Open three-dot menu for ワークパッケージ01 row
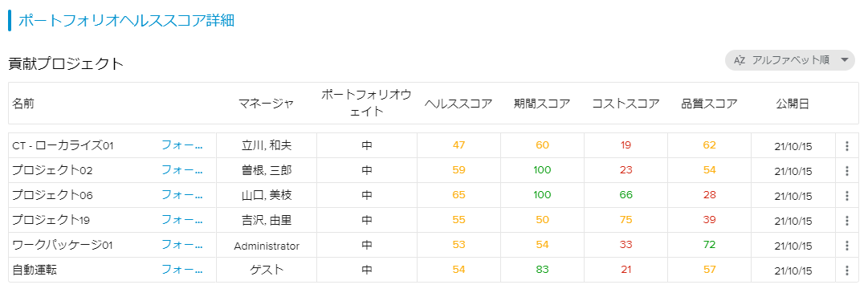868x297 pixels. [846, 246]
